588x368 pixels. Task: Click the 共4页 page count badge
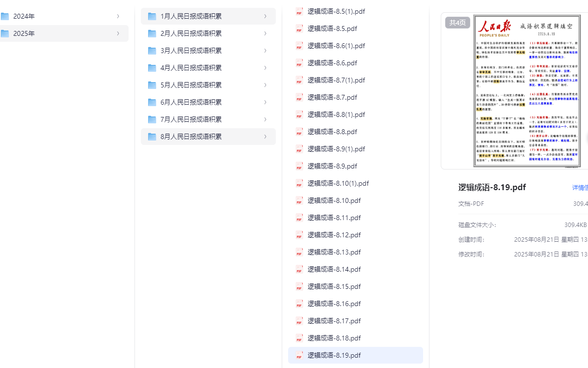point(457,23)
